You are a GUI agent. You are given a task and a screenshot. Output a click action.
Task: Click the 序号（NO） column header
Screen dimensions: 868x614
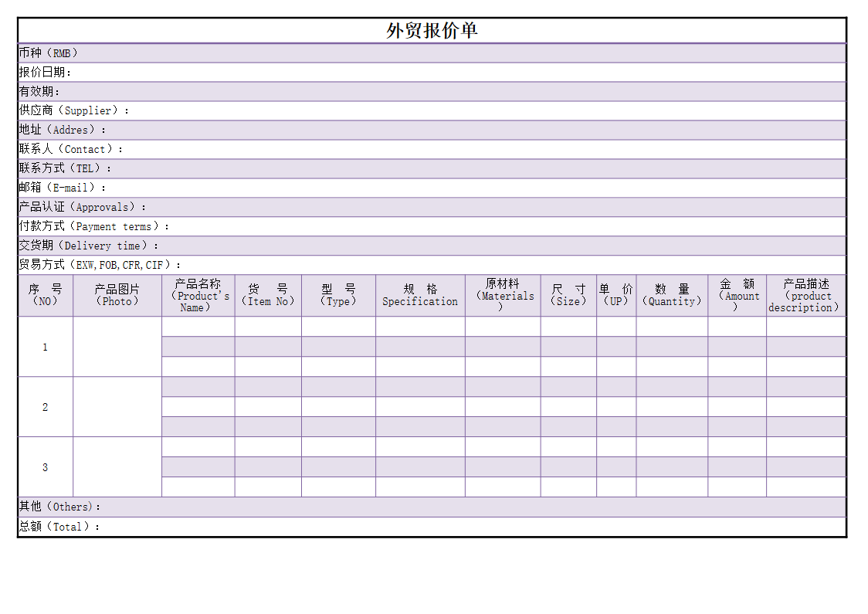[46, 296]
